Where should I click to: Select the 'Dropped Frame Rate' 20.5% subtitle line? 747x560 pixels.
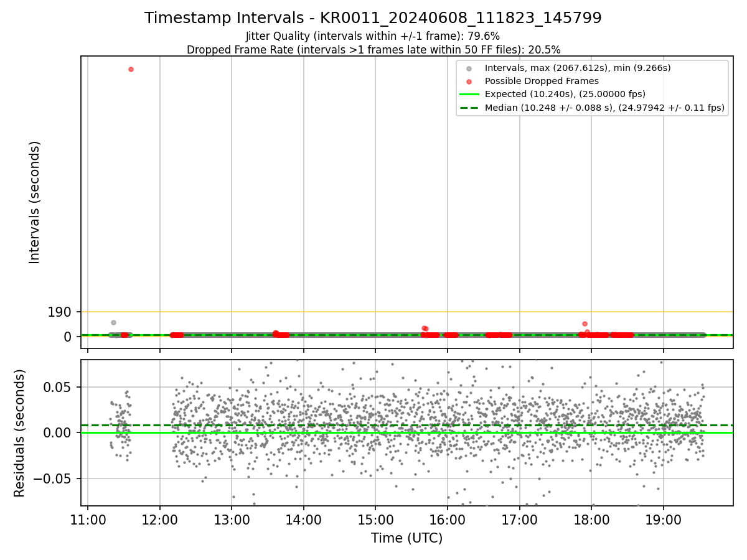click(374, 50)
